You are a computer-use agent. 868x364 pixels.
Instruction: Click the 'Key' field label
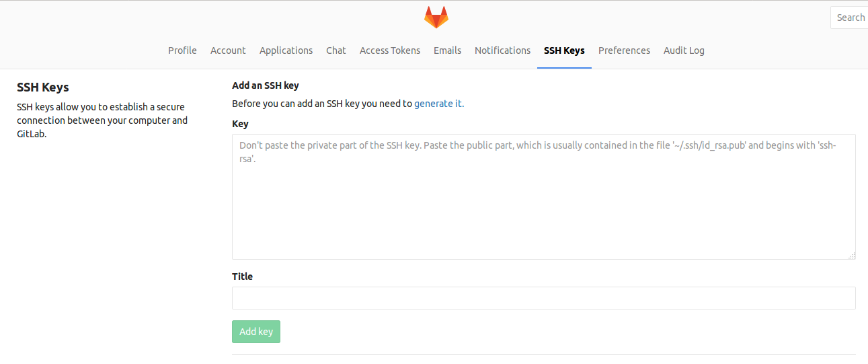click(x=240, y=124)
